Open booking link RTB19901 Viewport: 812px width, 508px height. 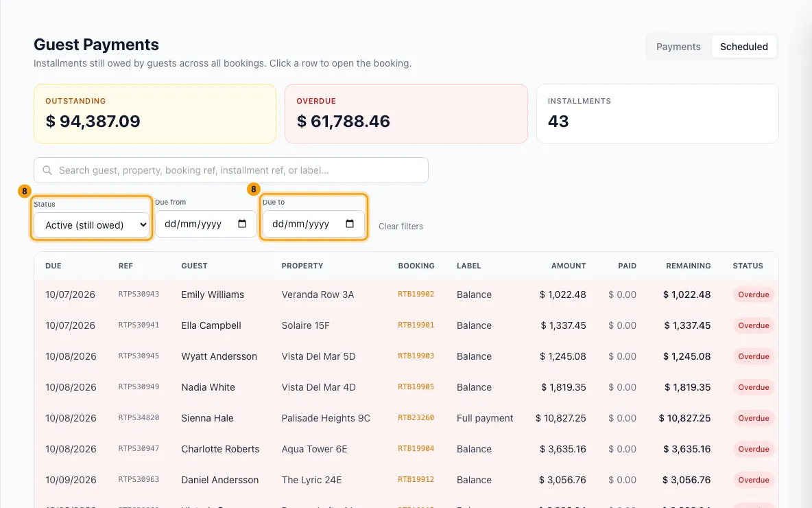point(416,325)
